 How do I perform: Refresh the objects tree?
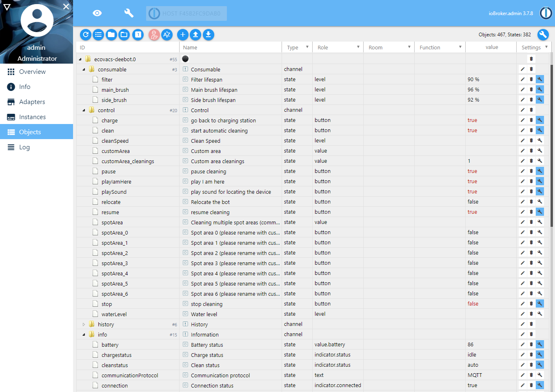tap(86, 35)
